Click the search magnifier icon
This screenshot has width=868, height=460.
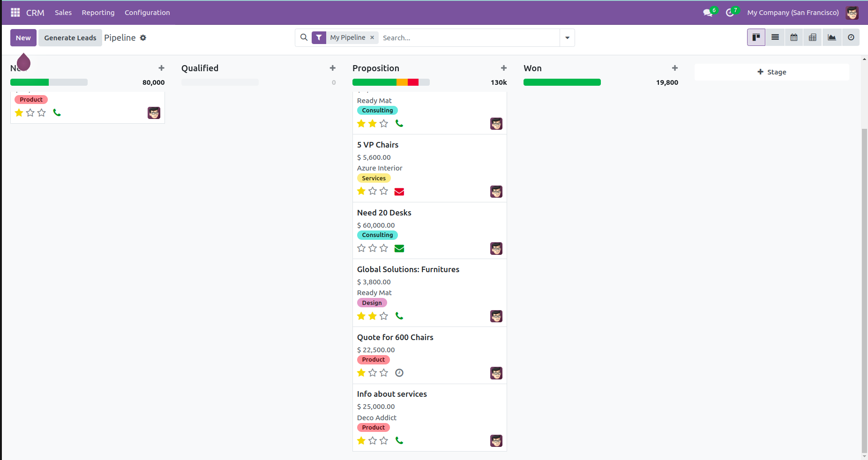(x=304, y=37)
